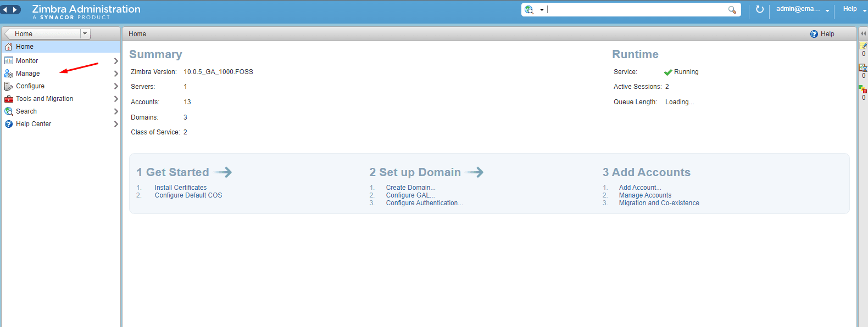Click the Get Started arrow icon
This screenshot has height=327, width=868.
(x=223, y=172)
